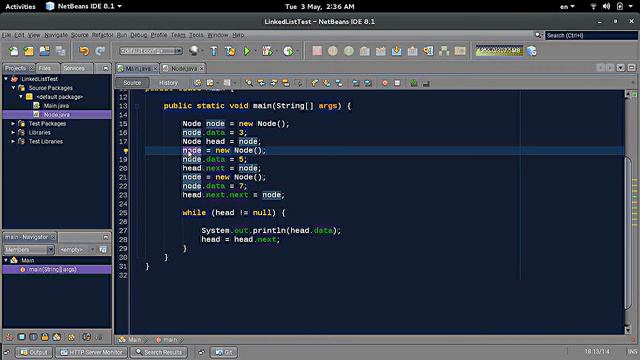Open the Members dropdown in Navigator
This screenshot has height=360, width=640.
click(x=29, y=249)
